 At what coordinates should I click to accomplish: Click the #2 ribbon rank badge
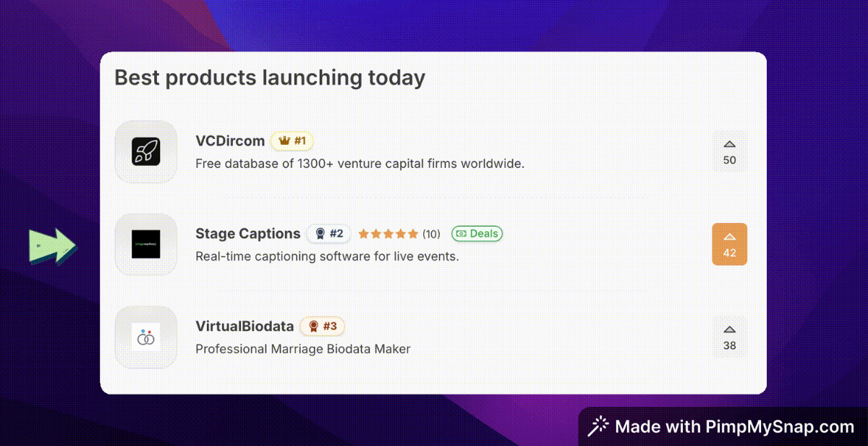329,234
